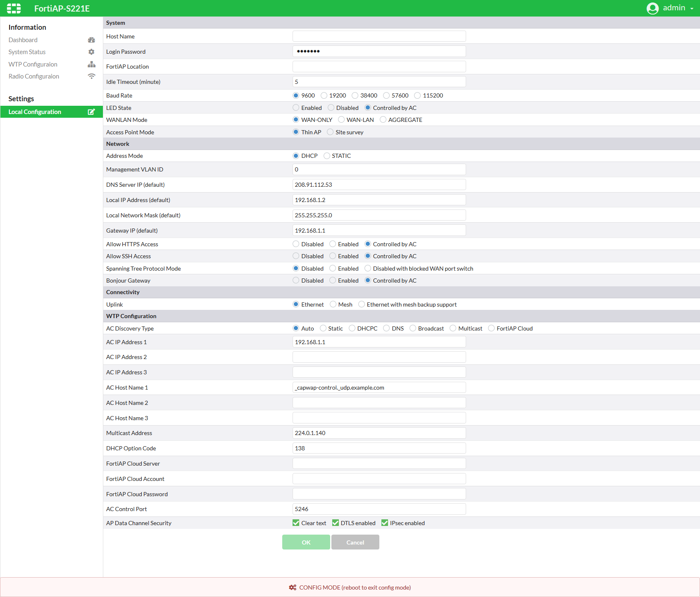Select Site survey access point mode
The width and height of the screenshot is (700, 597).
click(330, 132)
